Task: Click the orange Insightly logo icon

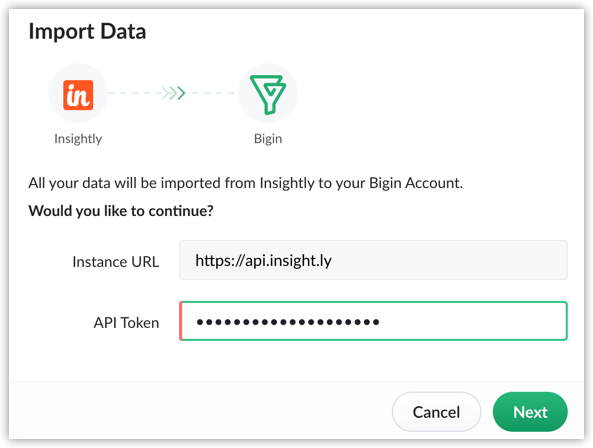Action: point(78,95)
